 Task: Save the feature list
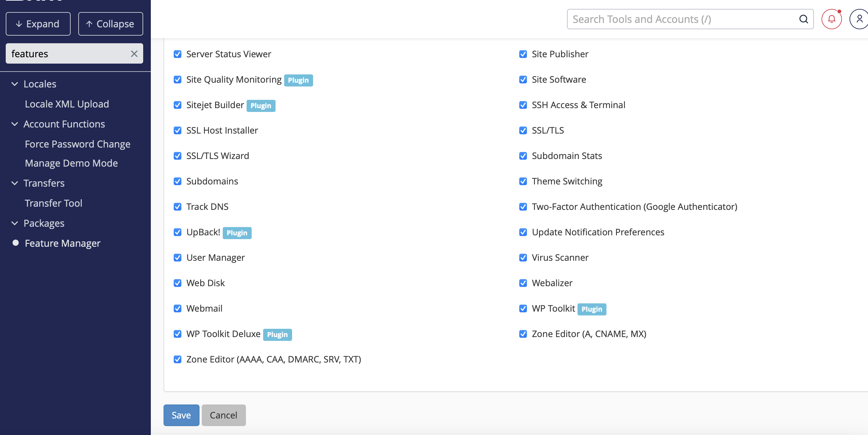tap(181, 415)
